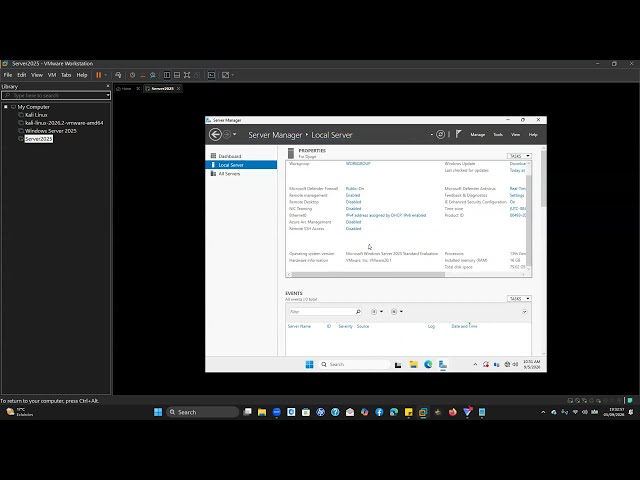The height and width of the screenshot is (480, 640).
Task: Open the VMware View menu
Action: pos(37,75)
